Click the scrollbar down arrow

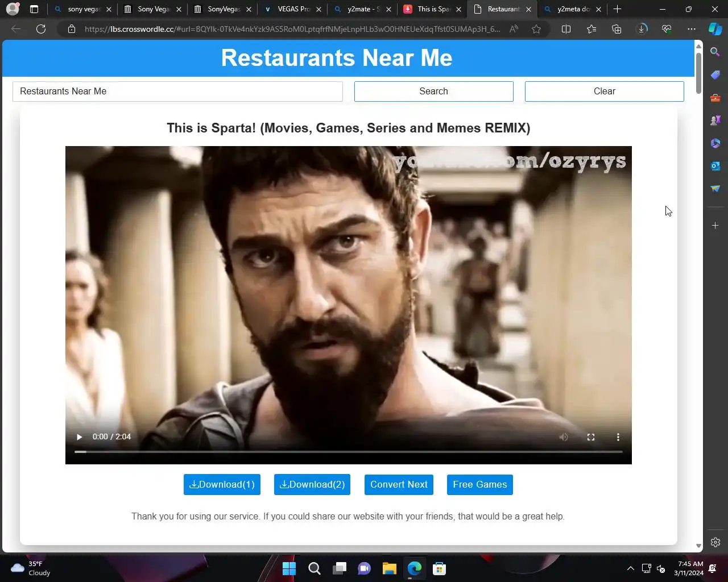click(698, 546)
